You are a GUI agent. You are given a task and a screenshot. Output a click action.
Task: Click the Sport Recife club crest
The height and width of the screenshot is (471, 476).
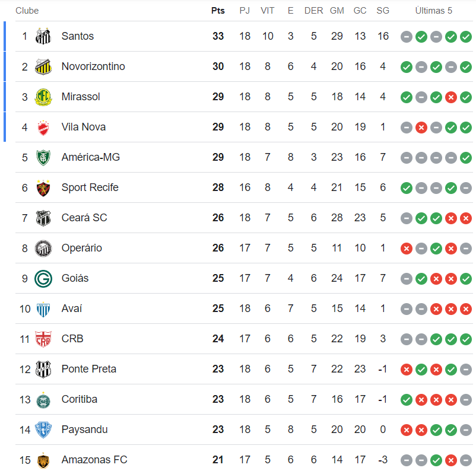43,187
